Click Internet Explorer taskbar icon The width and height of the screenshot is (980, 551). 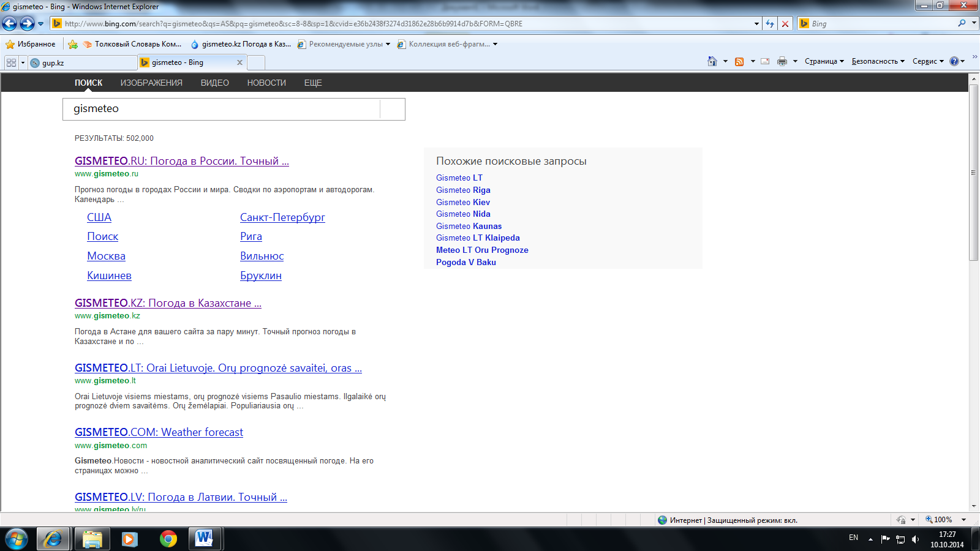(53, 539)
